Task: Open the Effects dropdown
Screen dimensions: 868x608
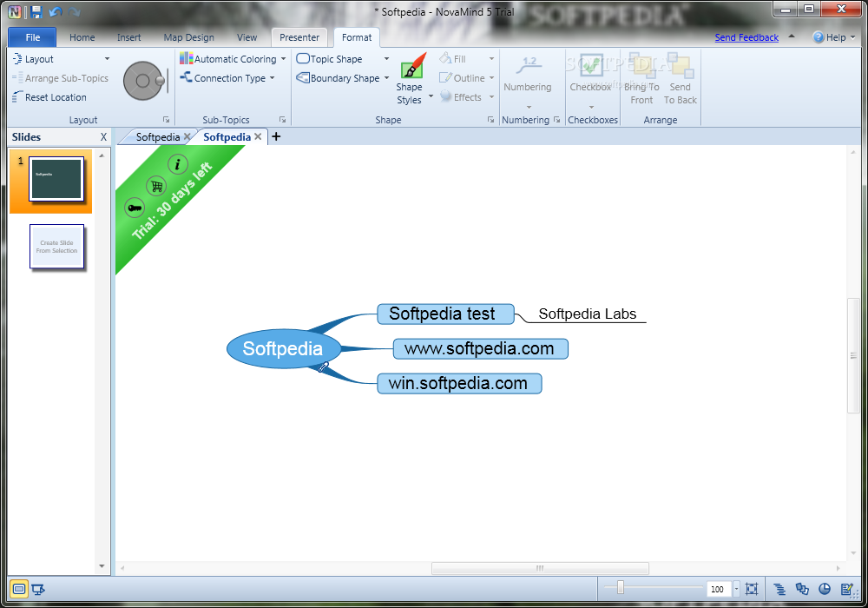Action: pos(491,97)
